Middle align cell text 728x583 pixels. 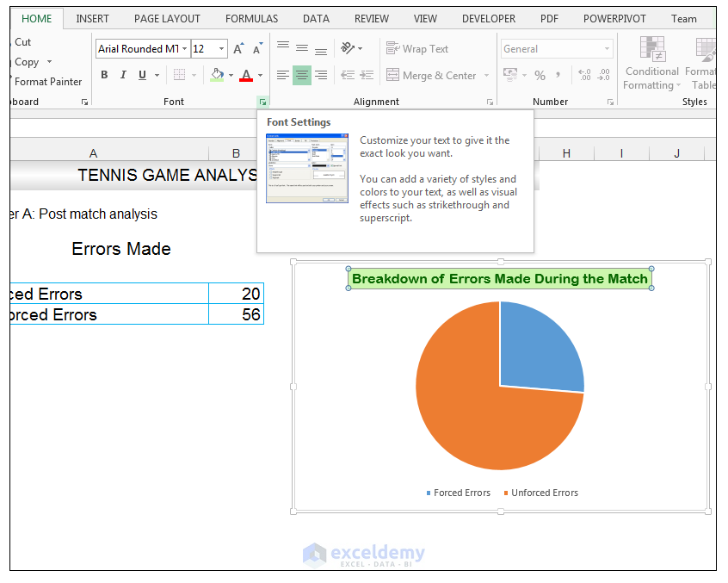pyautogui.click(x=302, y=48)
